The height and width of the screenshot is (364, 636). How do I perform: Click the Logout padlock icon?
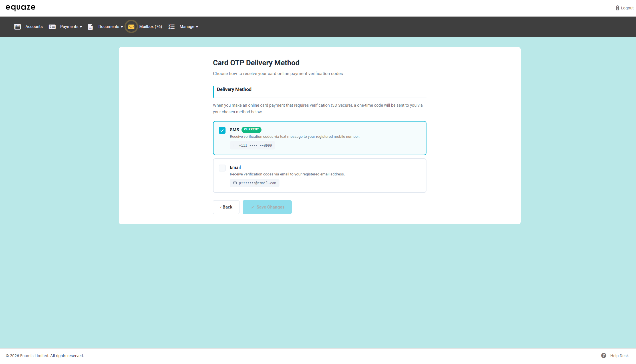click(x=617, y=8)
